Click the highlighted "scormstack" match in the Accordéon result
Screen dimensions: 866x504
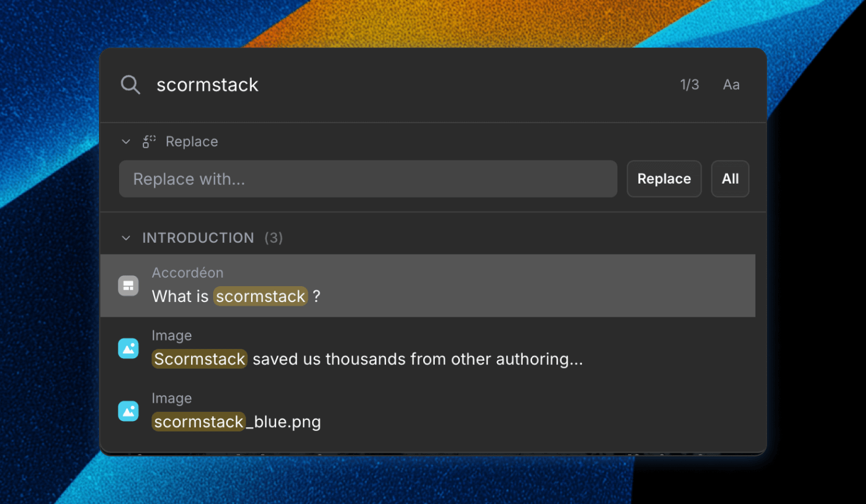pos(260,297)
